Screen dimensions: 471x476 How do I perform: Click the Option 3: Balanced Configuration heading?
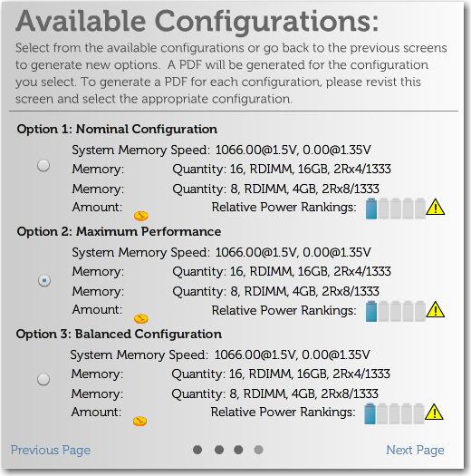119,334
